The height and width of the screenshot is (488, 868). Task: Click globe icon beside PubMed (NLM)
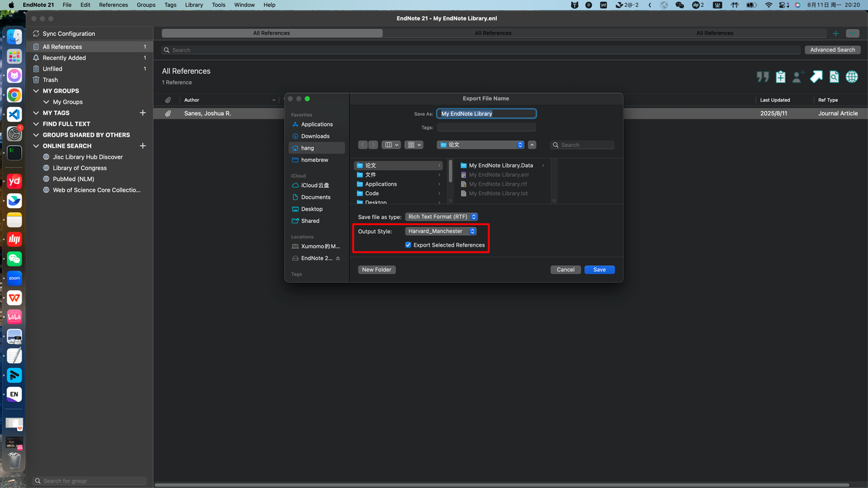click(x=47, y=179)
